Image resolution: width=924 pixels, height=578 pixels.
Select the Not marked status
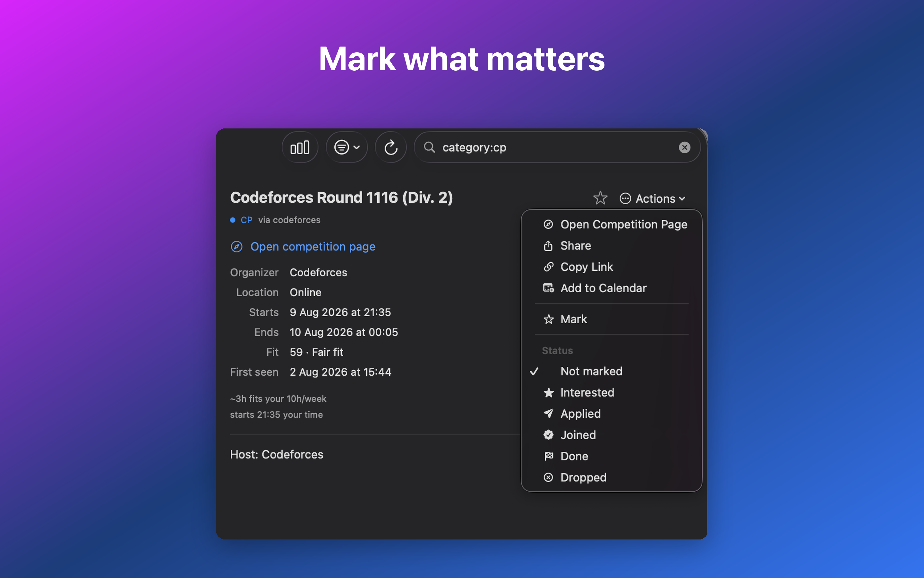point(612,371)
